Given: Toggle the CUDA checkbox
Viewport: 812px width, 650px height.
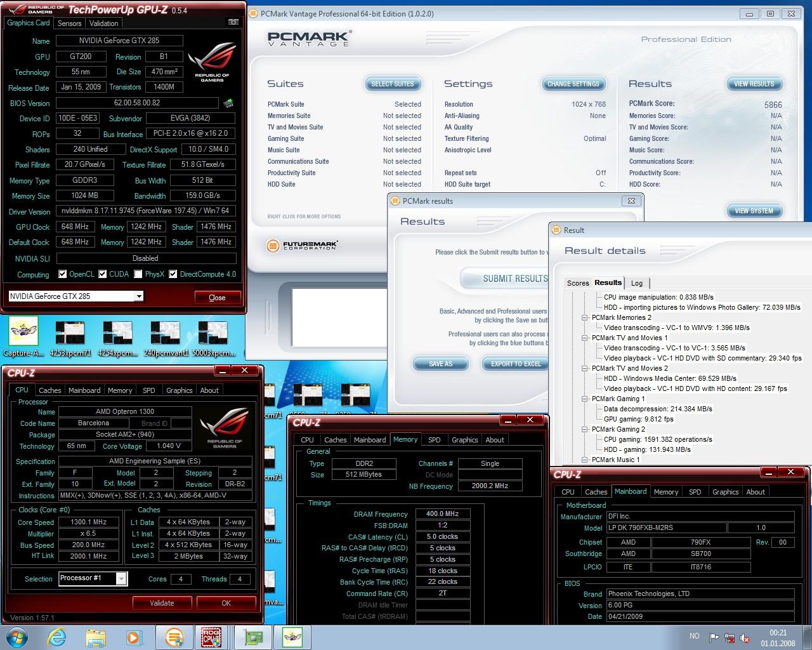Looking at the screenshot, I should tap(102, 274).
